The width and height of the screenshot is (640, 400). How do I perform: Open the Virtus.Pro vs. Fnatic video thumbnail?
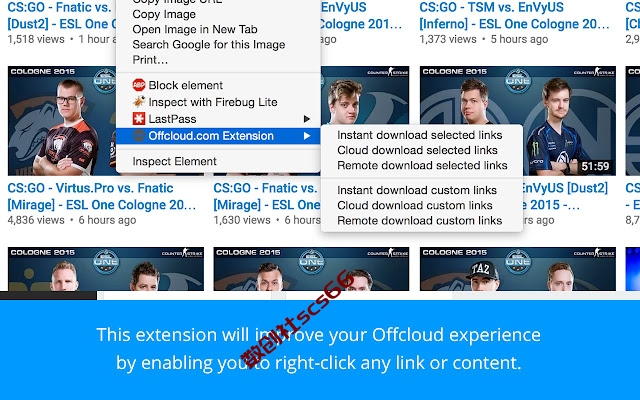(62, 121)
